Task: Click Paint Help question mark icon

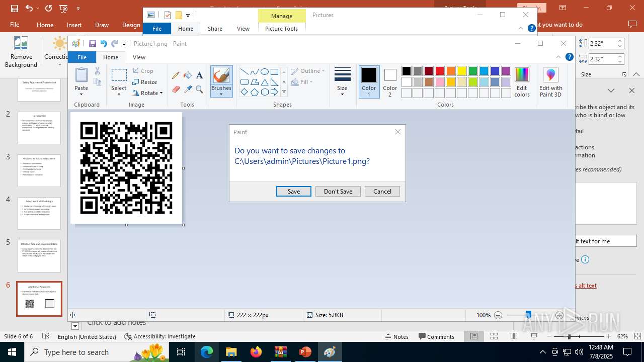Action: (x=570, y=57)
